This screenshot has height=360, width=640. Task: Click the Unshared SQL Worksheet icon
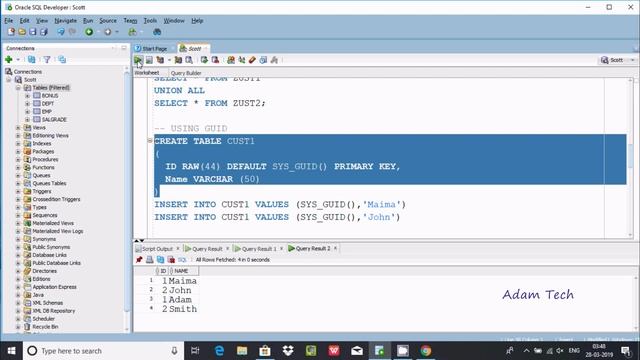pyautogui.click(x=231, y=60)
